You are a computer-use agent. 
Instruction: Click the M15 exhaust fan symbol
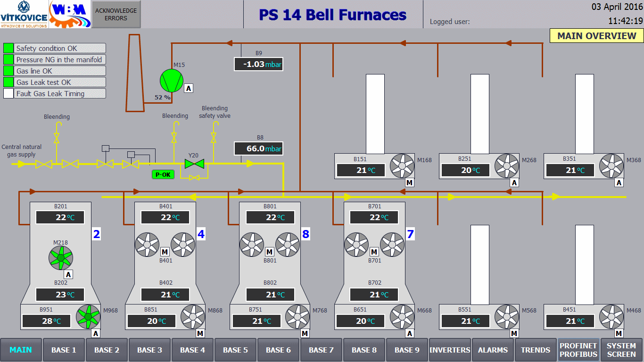tap(171, 81)
